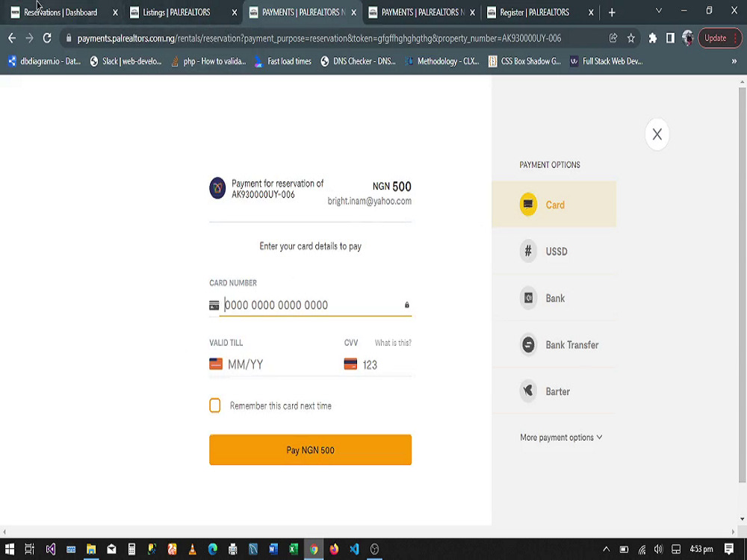
Task: Close the payment modal with X
Action: (x=657, y=134)
